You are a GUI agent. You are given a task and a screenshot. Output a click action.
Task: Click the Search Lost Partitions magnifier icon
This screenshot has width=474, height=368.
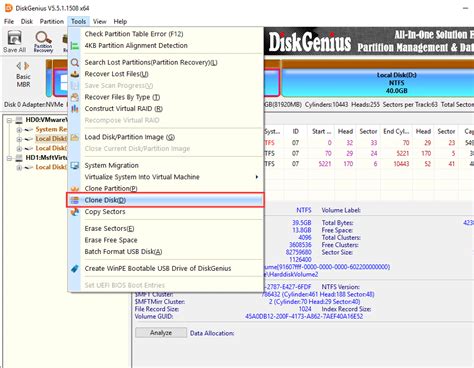coord(75,62)
